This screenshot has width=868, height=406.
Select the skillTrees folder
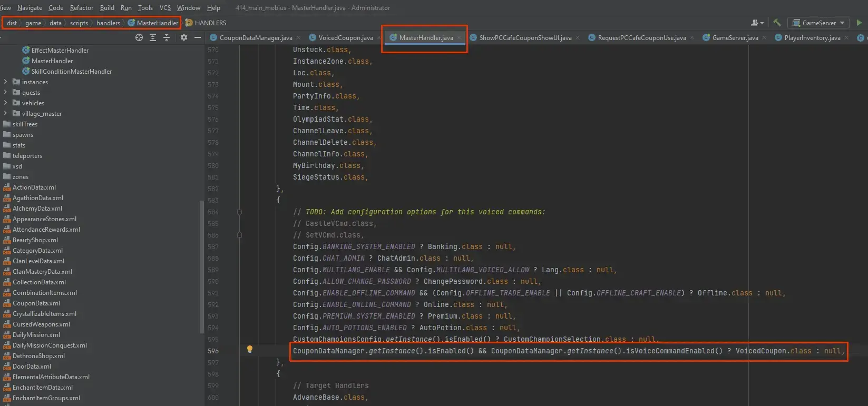pos(25,124)
